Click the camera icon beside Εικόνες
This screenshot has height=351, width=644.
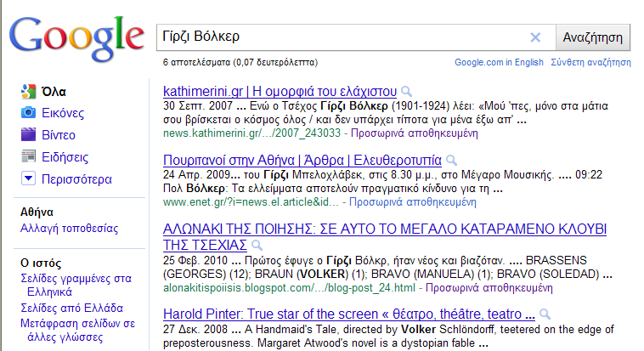(x=28, y=112)
